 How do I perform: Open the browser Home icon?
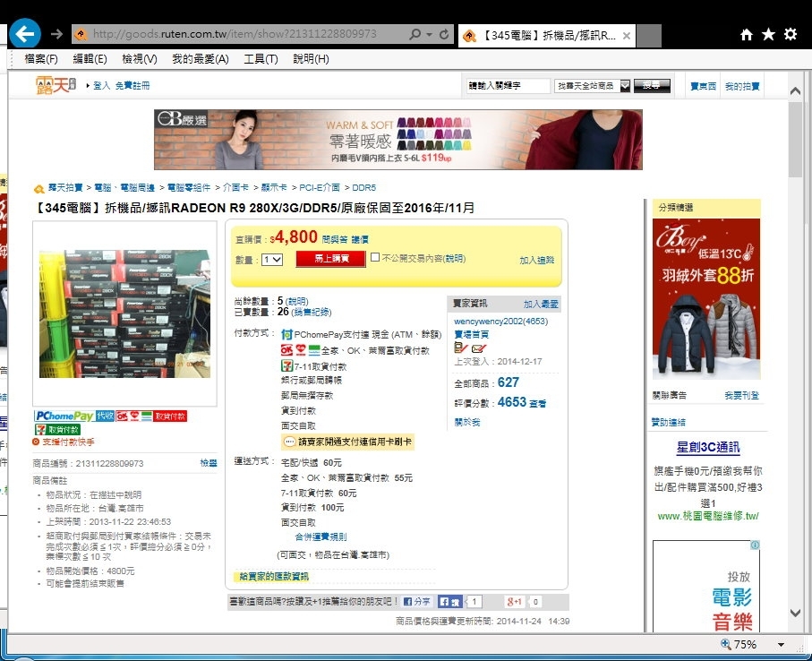click(x=747, y=35)
